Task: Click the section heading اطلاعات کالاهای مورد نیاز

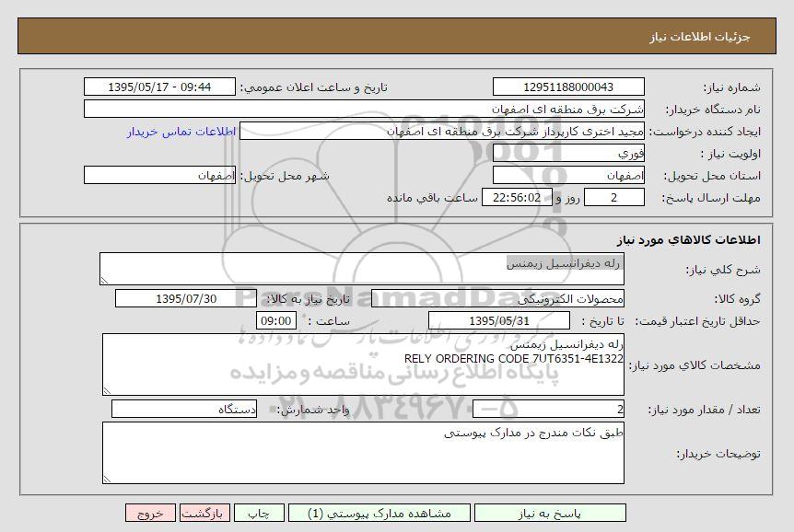Action: (689, 240)
